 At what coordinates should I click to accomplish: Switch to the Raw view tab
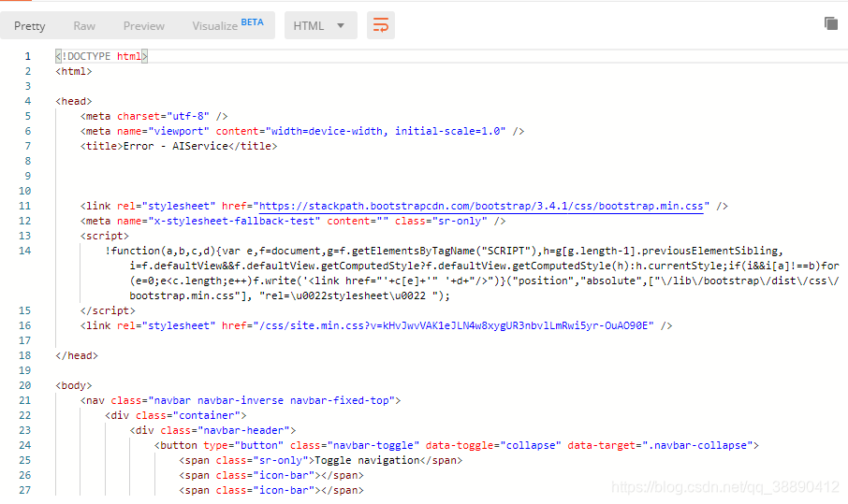coord(84,26)
